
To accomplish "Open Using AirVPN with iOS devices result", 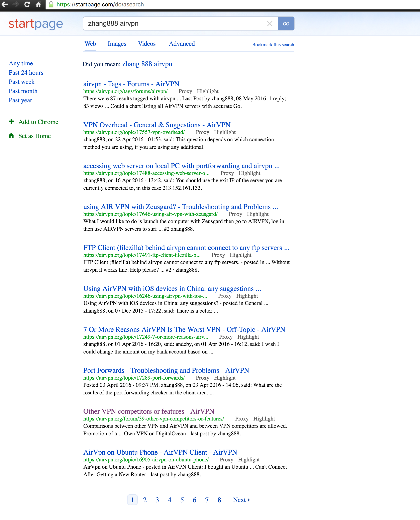I will (x=172, y=288).
